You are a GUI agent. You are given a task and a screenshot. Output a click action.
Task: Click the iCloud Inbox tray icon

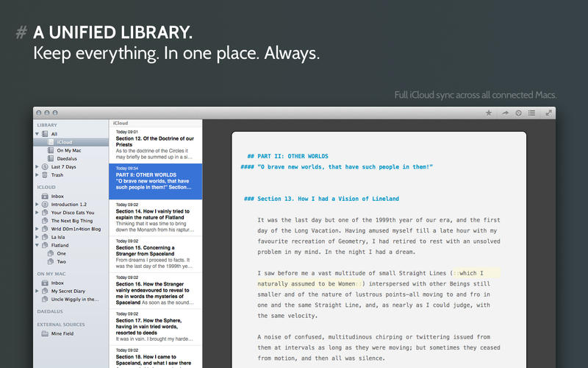tap(45, 196)
